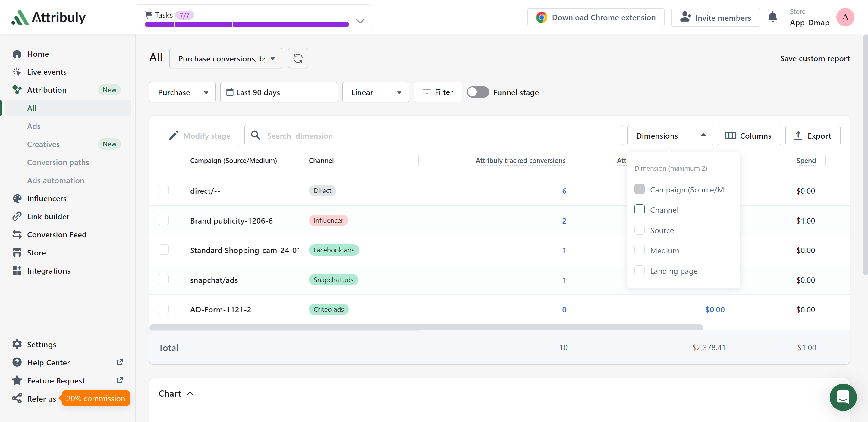Expand the Linear attribution dropdown
This screenshot has width=868, height=422.
(376, 92)
